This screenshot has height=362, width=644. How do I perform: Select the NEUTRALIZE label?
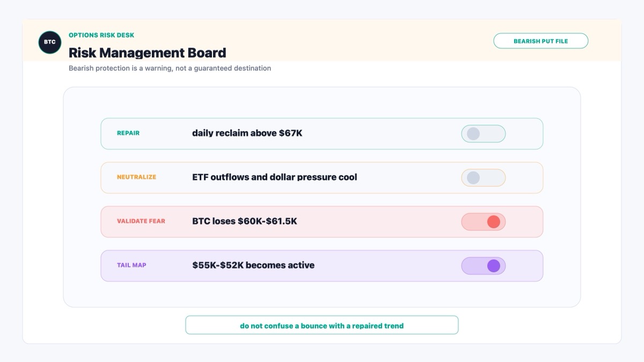point(136,177)
